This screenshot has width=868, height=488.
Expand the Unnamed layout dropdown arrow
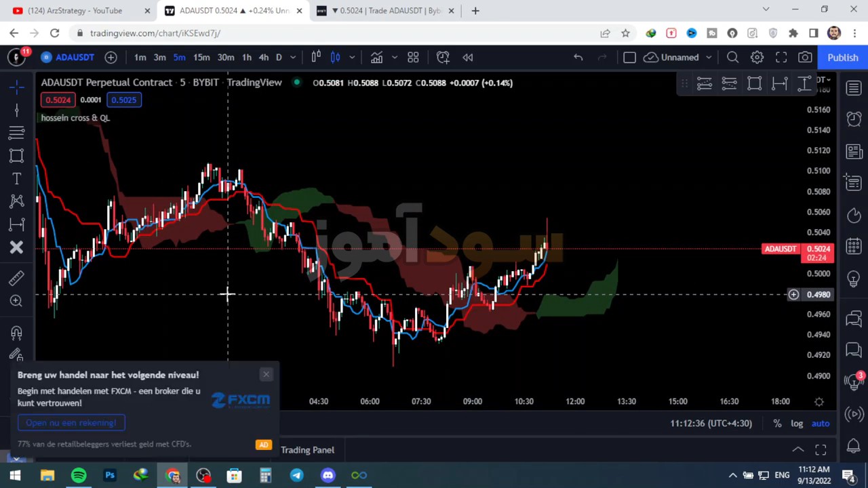(709, 58)
